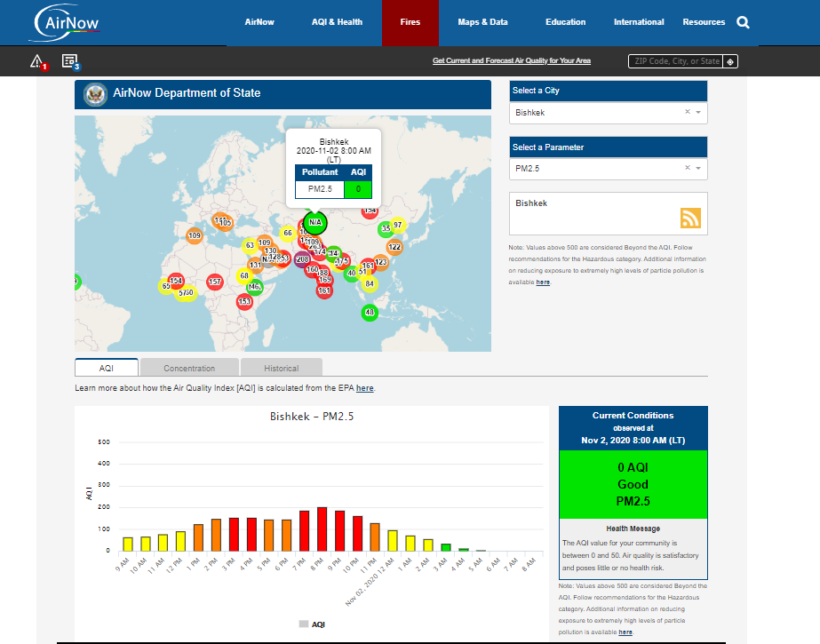Expand the Select a Parameter dropdown
Image resolution: width=820 pixels, height=644 pixels.
[698, 168]
